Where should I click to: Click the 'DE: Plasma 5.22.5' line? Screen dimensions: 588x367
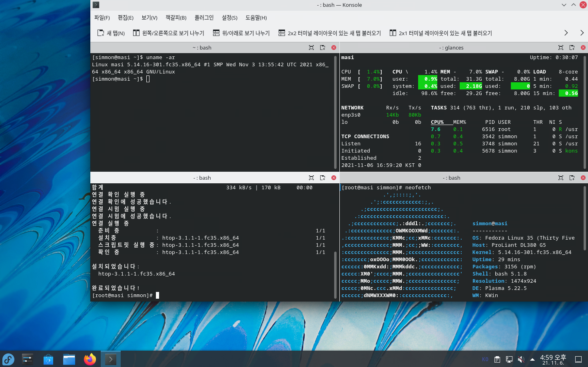tap(500, 288)
